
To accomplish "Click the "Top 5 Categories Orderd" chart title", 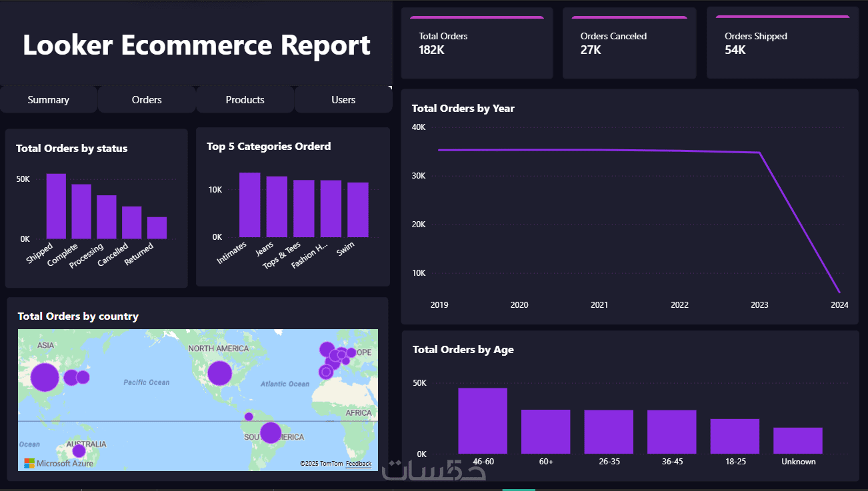I will click(x=269, y=147).
